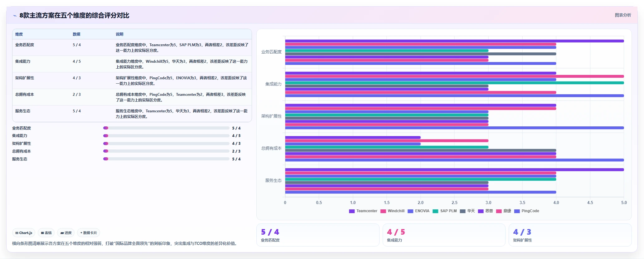Click the 0.5 tick on the x-axis
644x259 pixels.
319,203
